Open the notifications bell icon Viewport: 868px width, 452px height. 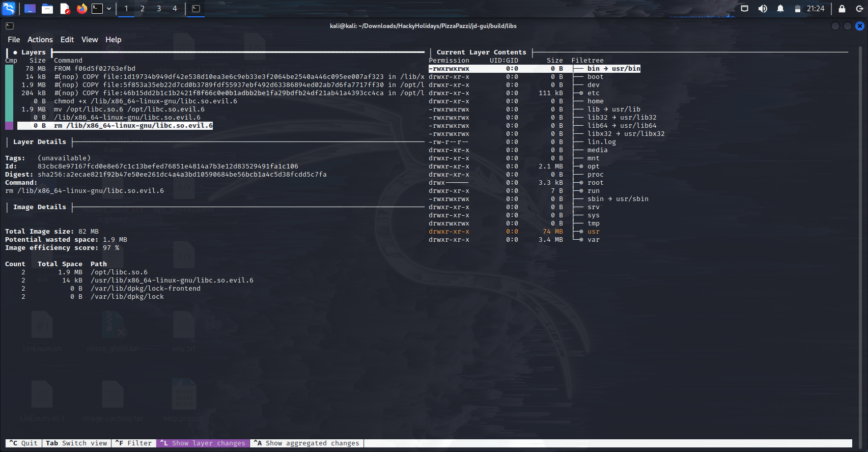780,9
